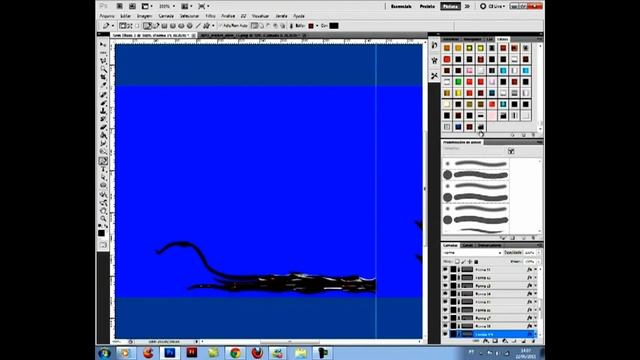Toggle lock transparent pixels
Screen dimensions: 640x360
[x=457, y=262]
